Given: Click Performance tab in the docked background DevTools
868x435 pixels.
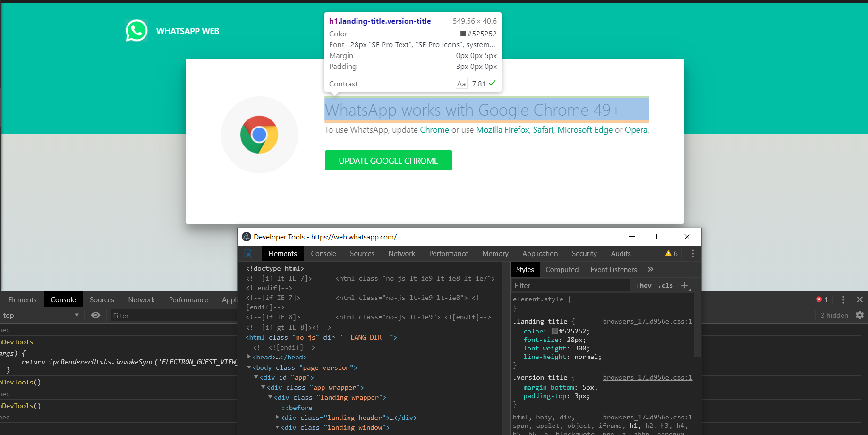Looking at the screenshot, I should (x=188, y=300).
